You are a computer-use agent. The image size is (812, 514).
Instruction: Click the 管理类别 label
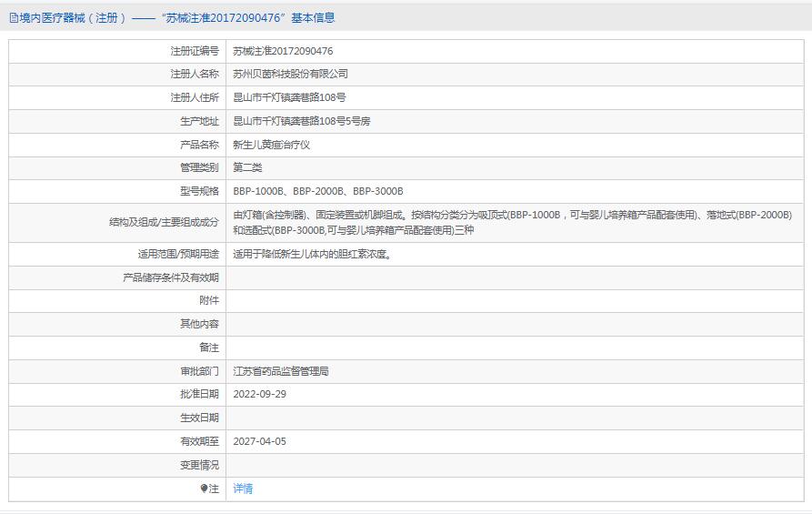(x=199, y=167)
